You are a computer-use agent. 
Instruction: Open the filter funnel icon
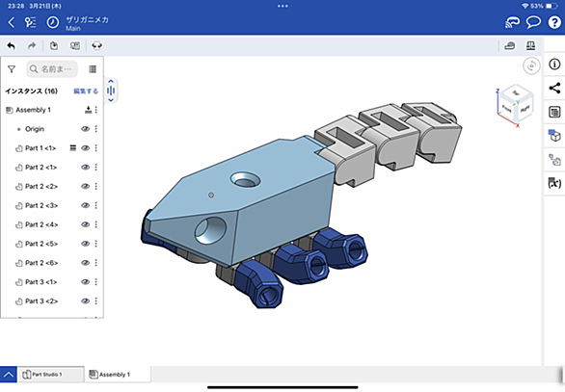(x=12, y=69)
